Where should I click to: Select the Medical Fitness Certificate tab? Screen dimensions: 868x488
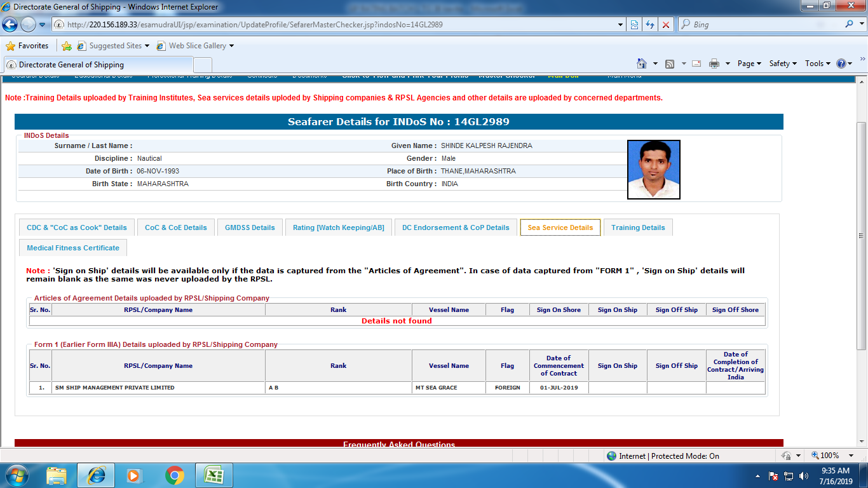(73, 248)
